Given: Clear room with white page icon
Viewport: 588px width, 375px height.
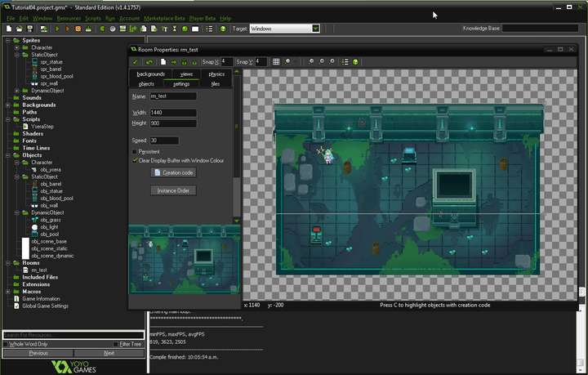Looking at the screenshot, I should [163, 62].
